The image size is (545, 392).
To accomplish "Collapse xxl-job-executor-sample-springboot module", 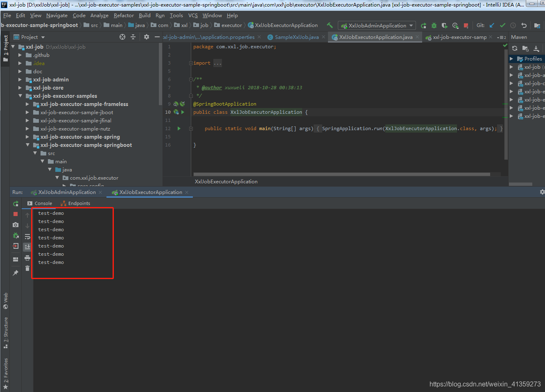I will click(x=27, y=145).
